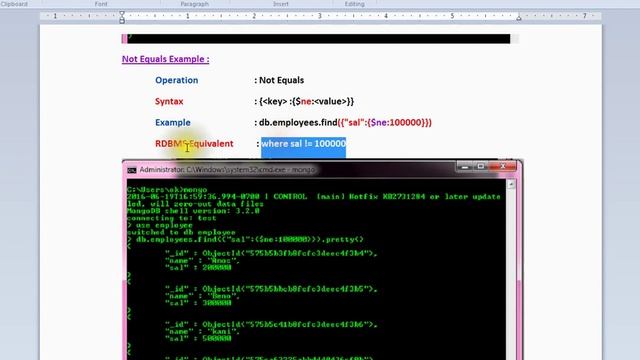Click the 'connecting to: test' line
Screen dimensions: 640x360
(171, 218)
